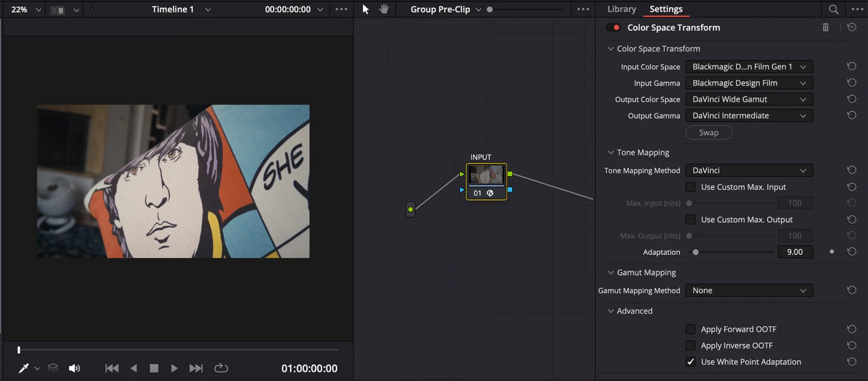Select the hand pan tool
This screenshot has width=868, height=381.
(384, 10)
